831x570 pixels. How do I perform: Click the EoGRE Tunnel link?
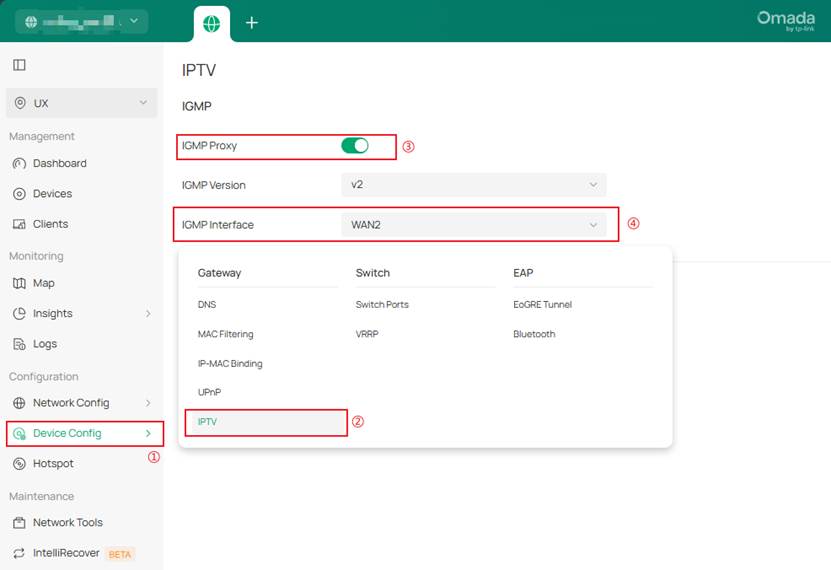click(542, 304)
